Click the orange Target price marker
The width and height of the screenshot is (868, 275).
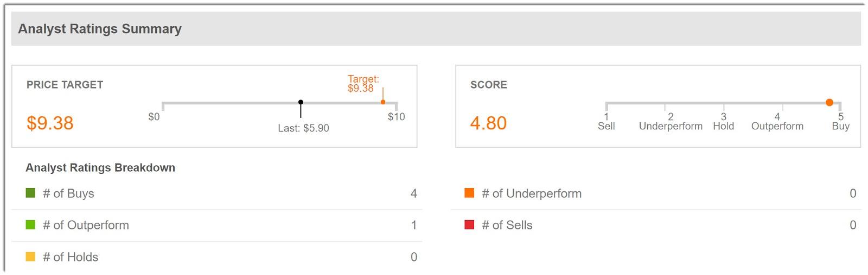(x=383, y=102)
